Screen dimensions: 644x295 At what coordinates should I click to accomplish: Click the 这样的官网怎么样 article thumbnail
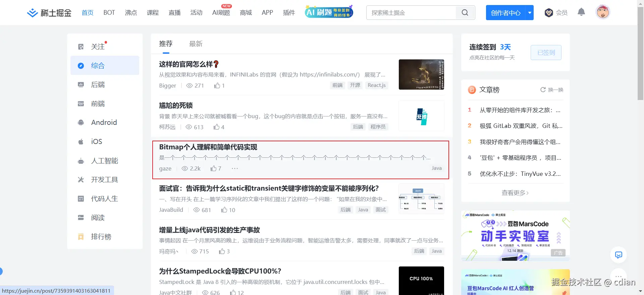(421, 75)
